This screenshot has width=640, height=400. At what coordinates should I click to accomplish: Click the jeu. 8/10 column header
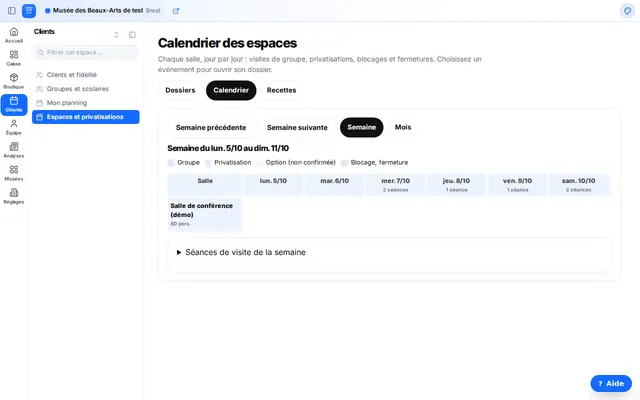456,185
